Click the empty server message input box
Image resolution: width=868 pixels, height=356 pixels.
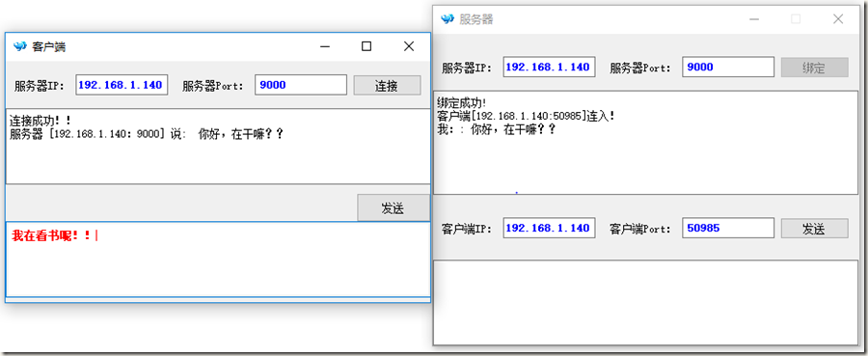pyautogui.click(x=645, y=302)
